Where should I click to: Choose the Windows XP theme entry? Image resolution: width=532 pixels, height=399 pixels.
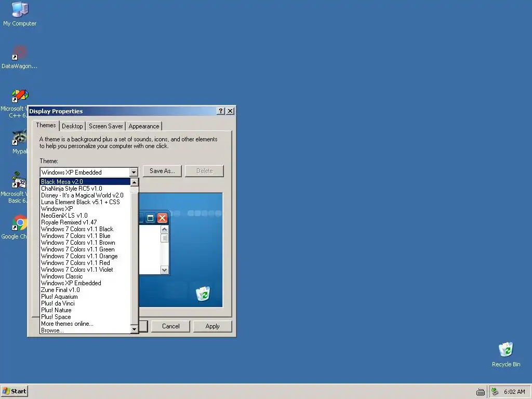(85, 209)
